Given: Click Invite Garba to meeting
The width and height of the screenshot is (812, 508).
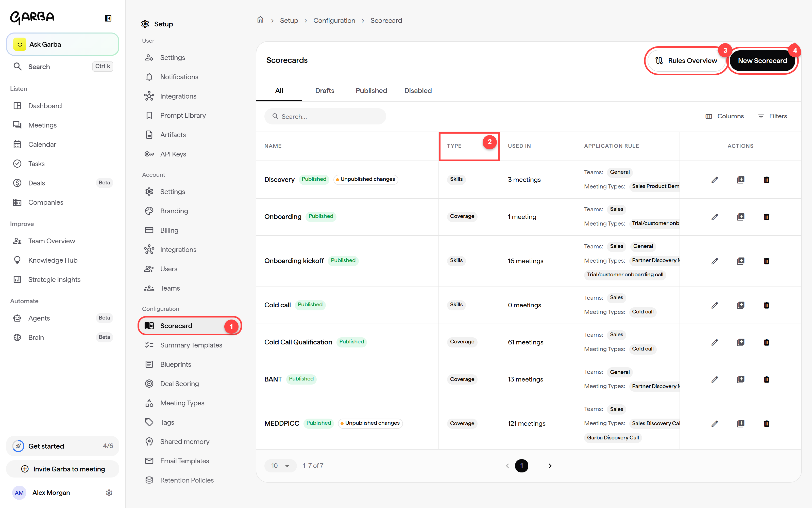Looking at the screenshot, I should pyautogui.click(x=63, y=469).
